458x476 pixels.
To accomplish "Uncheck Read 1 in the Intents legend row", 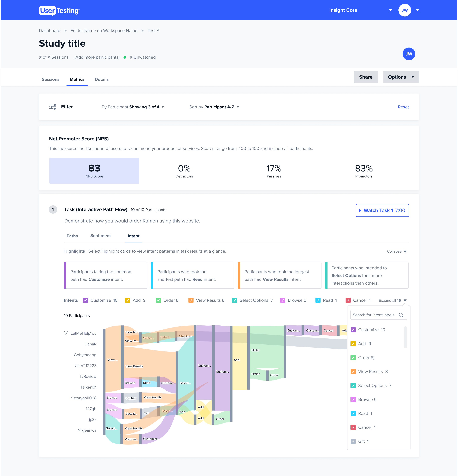I will coord(318,300).
